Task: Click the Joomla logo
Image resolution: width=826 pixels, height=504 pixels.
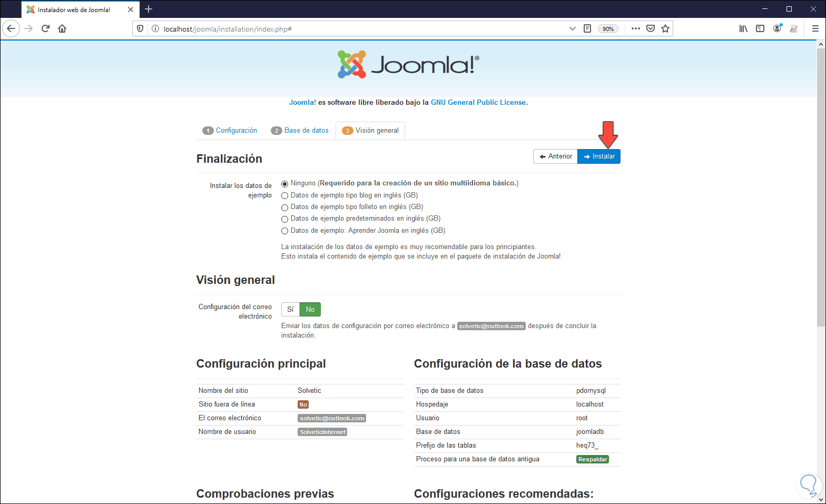Action: click(x=409, y=64)
